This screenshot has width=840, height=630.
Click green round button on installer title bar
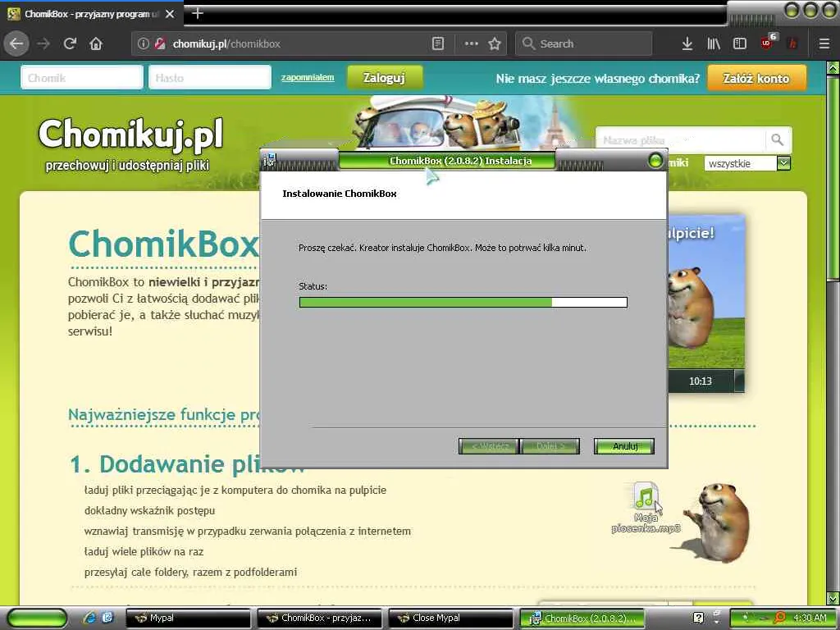655,160
